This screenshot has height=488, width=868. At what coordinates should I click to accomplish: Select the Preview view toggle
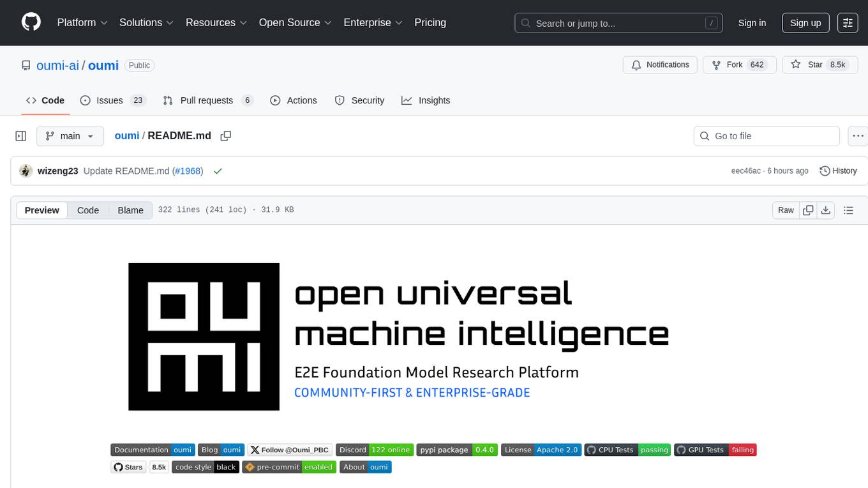tap(42, 210)
